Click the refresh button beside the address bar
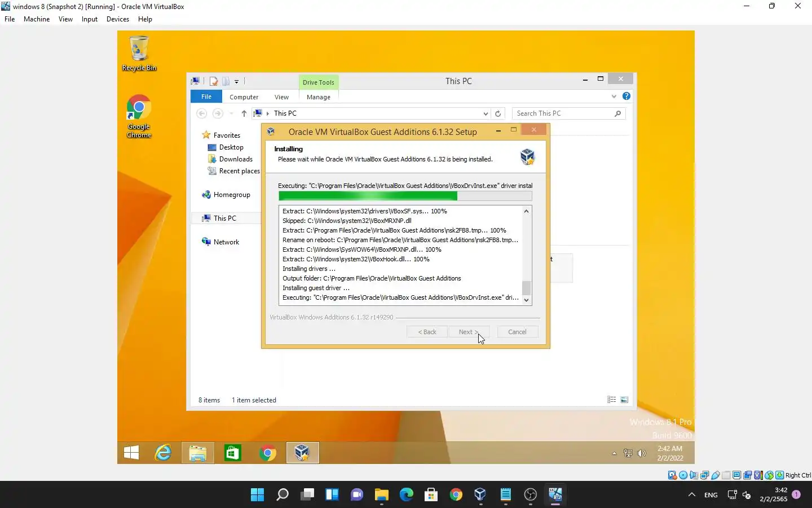The width and height of the screenshot is (812, 508). [x=498, y=113]
